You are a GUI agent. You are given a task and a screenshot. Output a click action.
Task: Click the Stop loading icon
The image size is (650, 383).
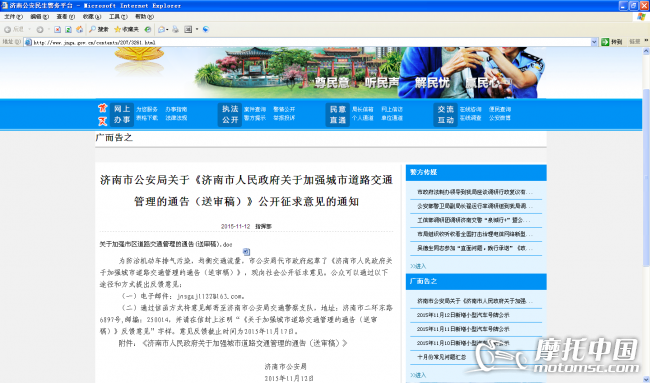(x=58, y=29)
